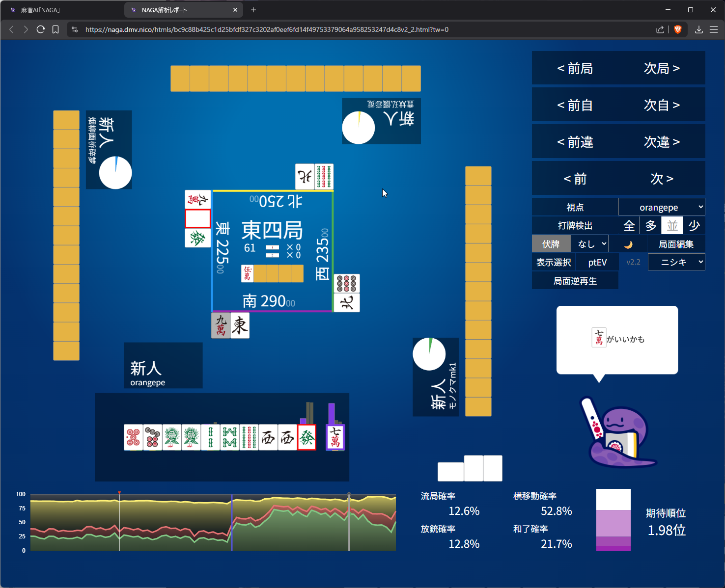Go to next round with 次局 >
Screen dimensions: 725x588
662,68
